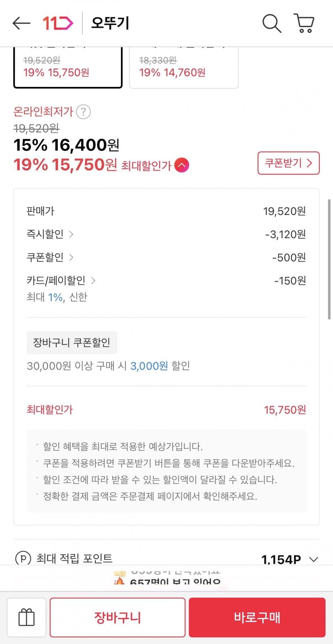Add item with the 장바구니 button
333x644 pixels.
pyautogui.click(x=117, y=617)
